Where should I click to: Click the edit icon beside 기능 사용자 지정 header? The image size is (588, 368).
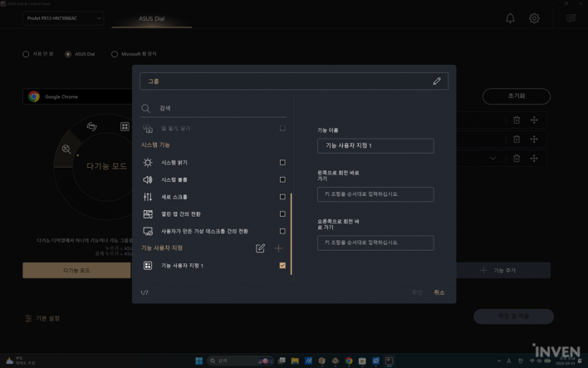[x=260, y=248]
